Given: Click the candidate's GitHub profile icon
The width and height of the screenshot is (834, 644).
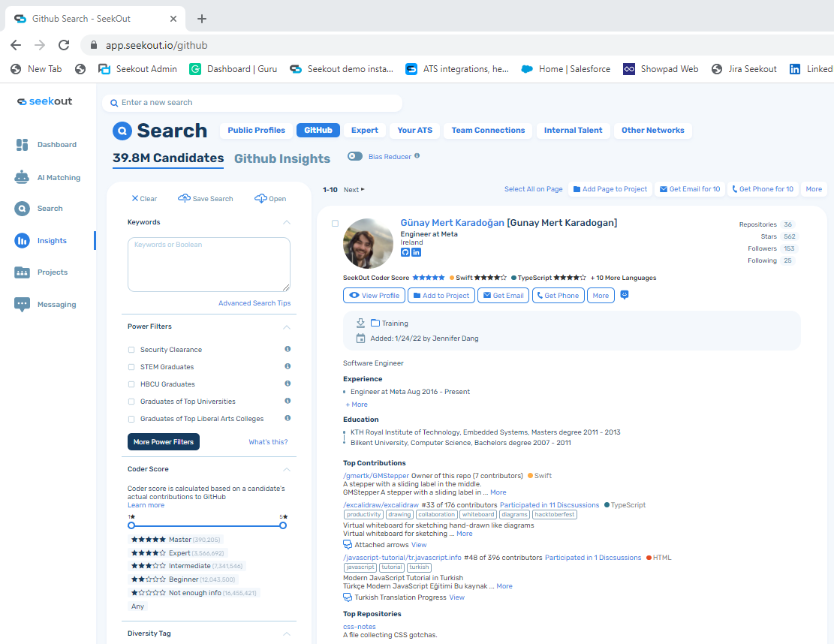Looking at the screenshot, I should [x=406, y=252].
